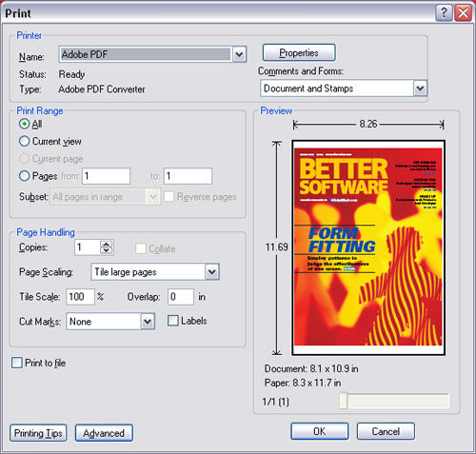Image resolution: width=476 pixels, height=454 pixels.
Task: Click the help question mark icon
Action: 444,13
